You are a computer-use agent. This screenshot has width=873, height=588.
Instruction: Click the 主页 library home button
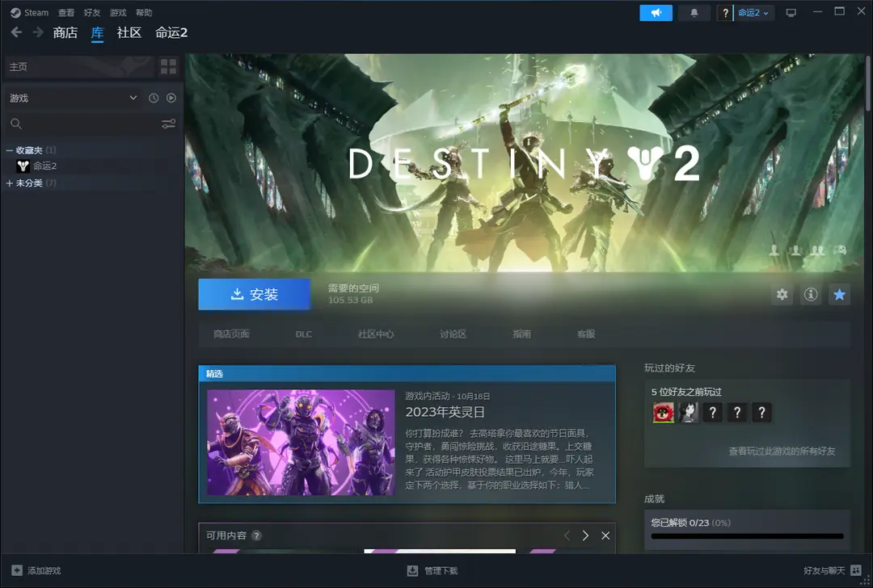click(79, 67)
